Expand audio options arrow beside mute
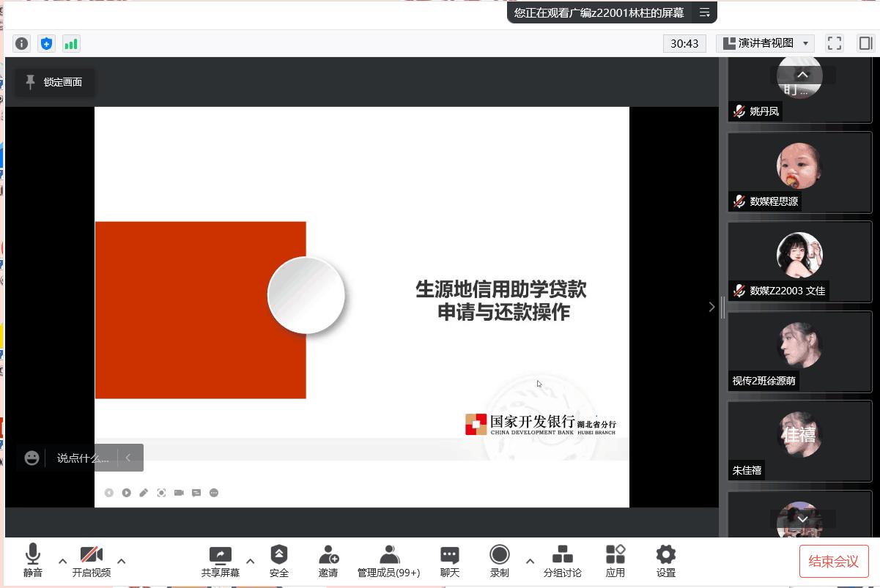The height and width of the screenshot is (588, 880). 62,562
